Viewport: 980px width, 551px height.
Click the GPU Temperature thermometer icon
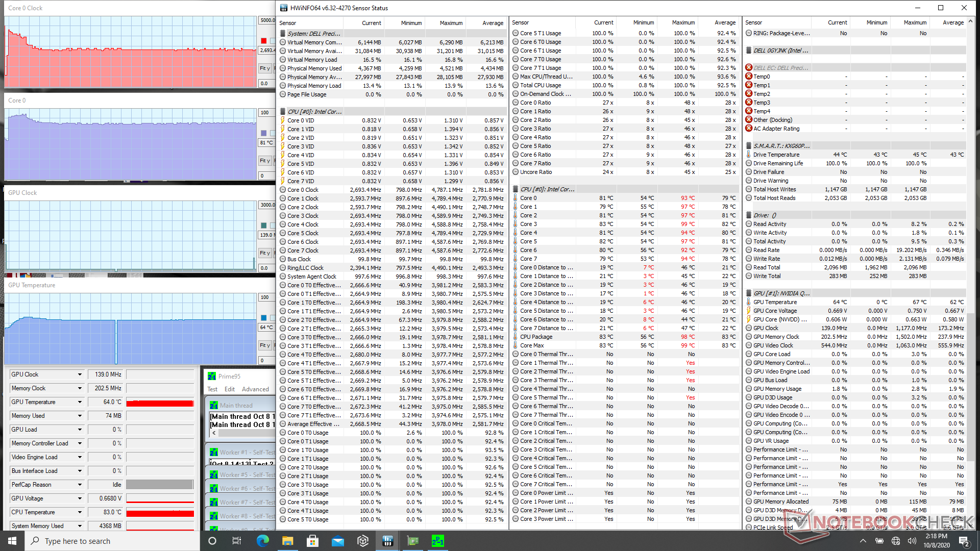[749, 302]
